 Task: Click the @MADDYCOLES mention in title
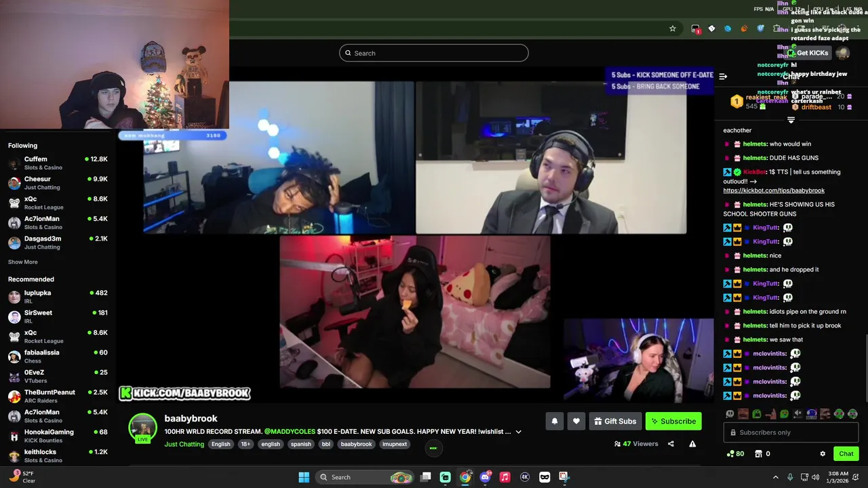coord(290,431)
